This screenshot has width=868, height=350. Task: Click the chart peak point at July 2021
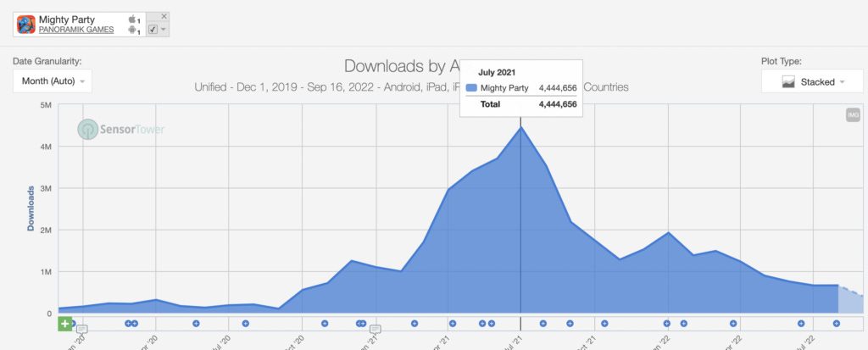(x=520, y=127)
